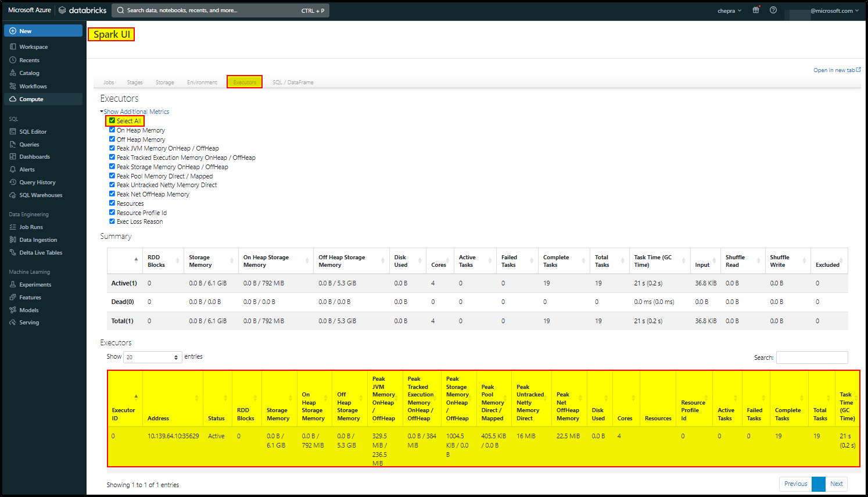Toggle Peak Untracked Netty Memory Direct
The height and width of the screenshot is (497, 868).
coord(112,185)
